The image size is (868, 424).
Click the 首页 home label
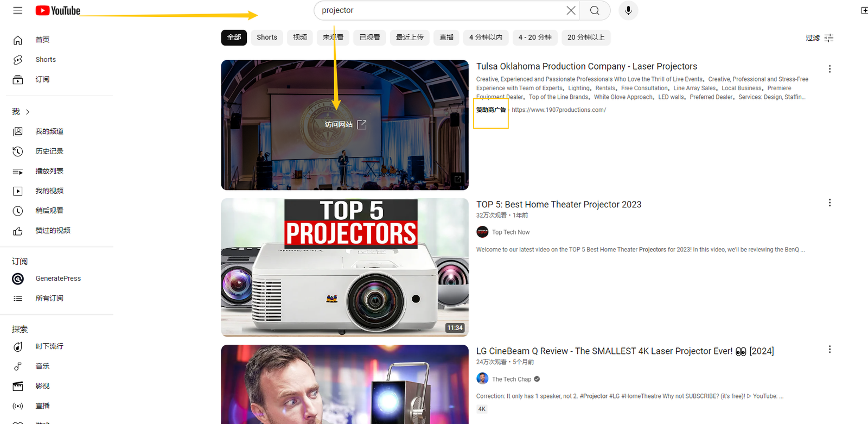point(42,40)
